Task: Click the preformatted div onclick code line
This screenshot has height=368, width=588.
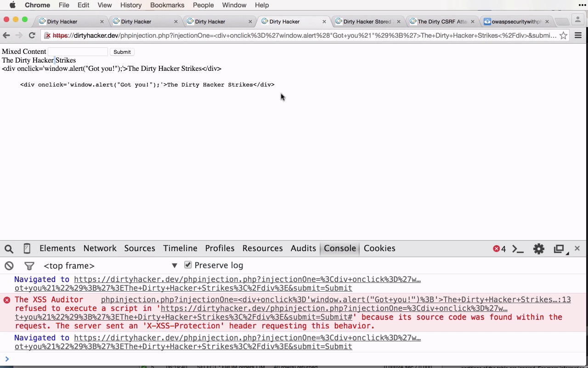Action: (x=147, y=85)
